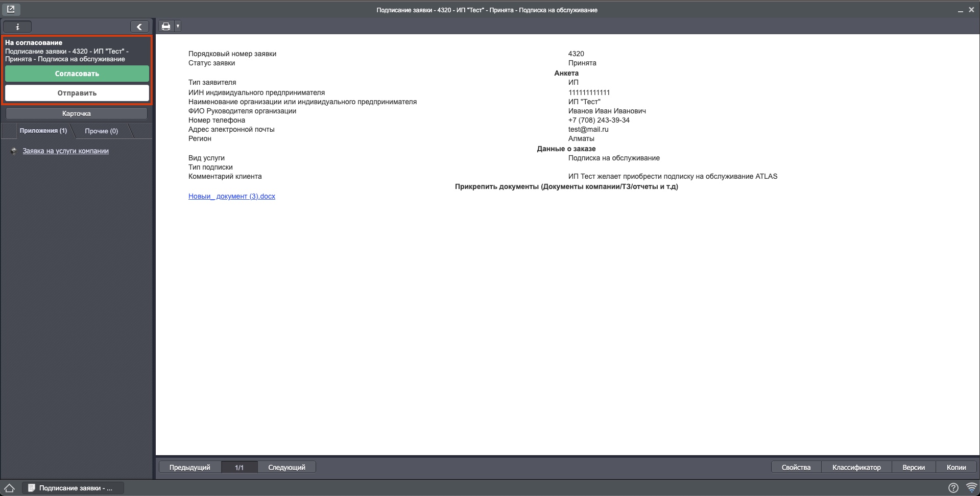Open the 'Карточка' panel button
The width and height of the screenshot is (980, 496).
tap(77, 113)
